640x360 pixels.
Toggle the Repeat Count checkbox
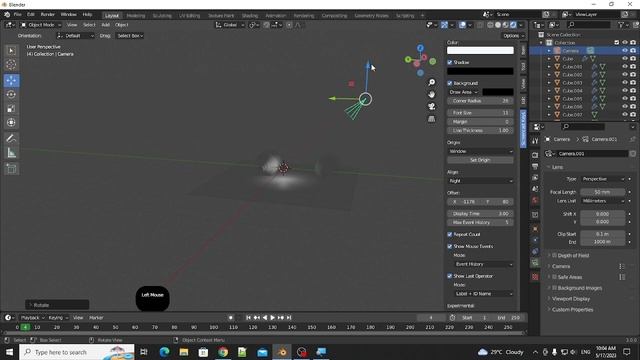450,235
